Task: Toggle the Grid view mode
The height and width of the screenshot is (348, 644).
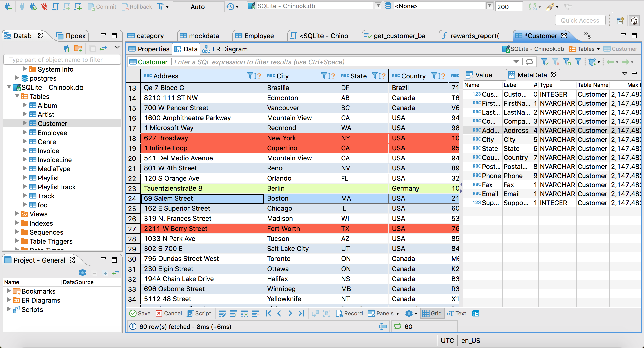Action: [x=433, y=314]
